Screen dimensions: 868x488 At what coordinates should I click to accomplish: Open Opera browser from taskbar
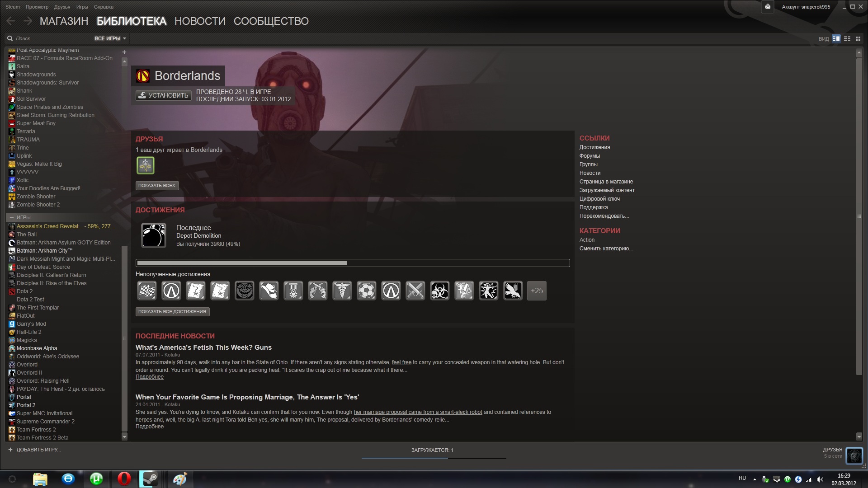pyautogui.click(x=124, y=479)
